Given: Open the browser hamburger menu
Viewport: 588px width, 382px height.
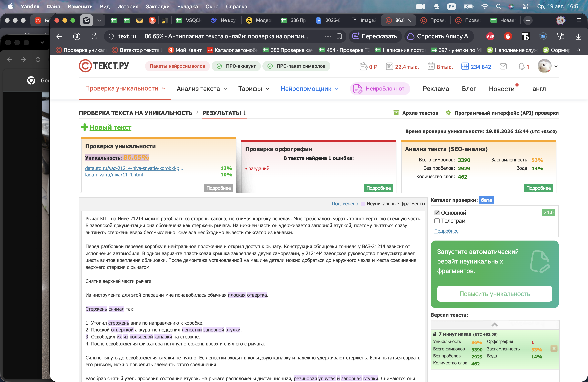Looking at the screenshot, I should click(579, 20).
